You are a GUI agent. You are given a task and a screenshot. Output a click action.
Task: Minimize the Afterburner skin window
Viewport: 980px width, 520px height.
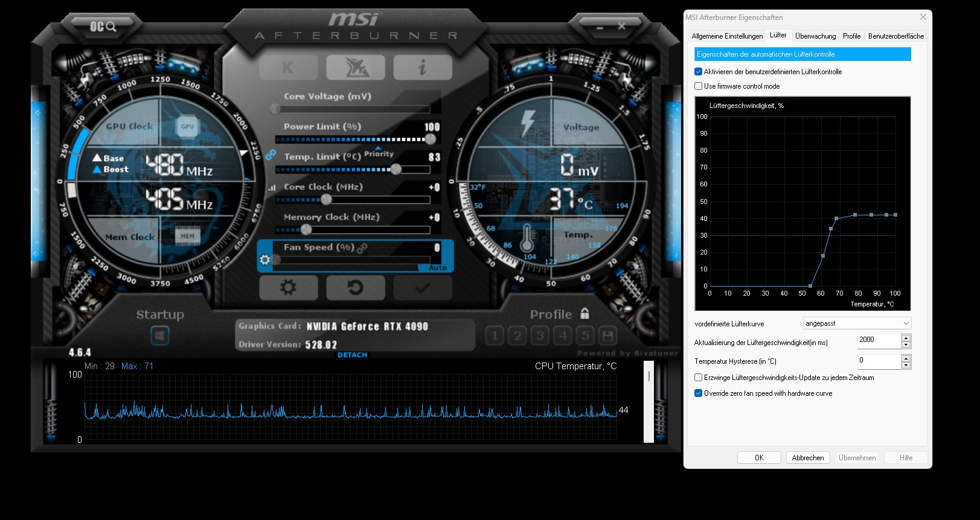pyautogui.click(x=600, y=27)
